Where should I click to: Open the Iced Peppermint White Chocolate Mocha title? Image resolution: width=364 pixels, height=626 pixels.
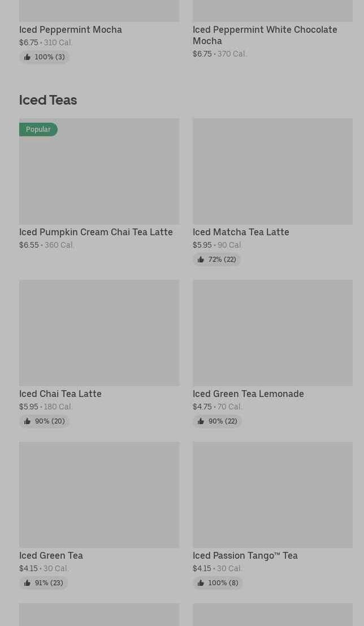265,35
